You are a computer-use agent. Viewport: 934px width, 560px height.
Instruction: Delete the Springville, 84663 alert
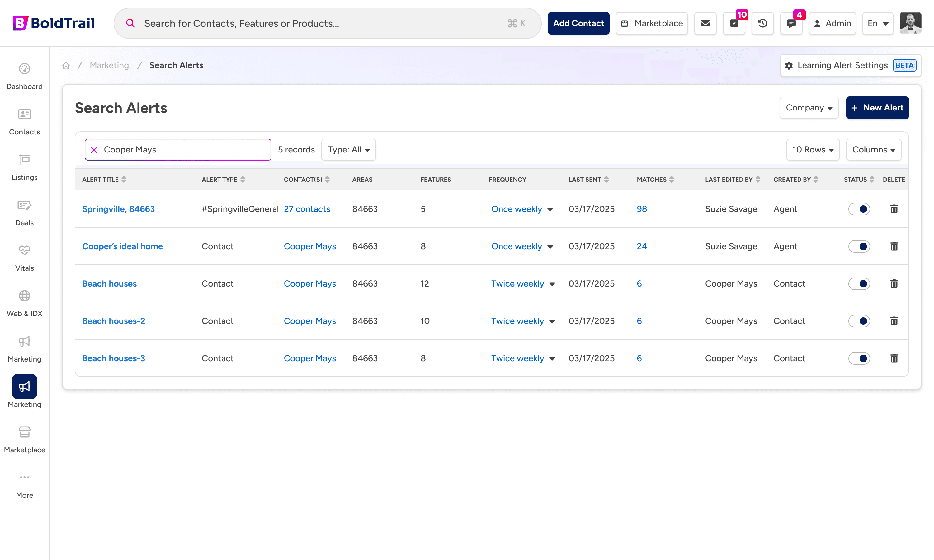click(x=894, y=209)
